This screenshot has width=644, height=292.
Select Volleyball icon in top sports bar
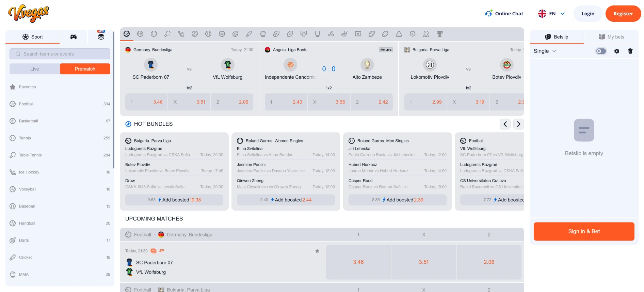click(195, 34)
